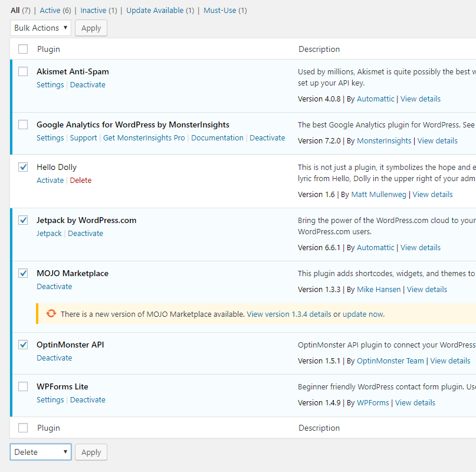The image size is (476, 472).
Task: Click the Hello Dolly plugin name
Action: (57, 168)
